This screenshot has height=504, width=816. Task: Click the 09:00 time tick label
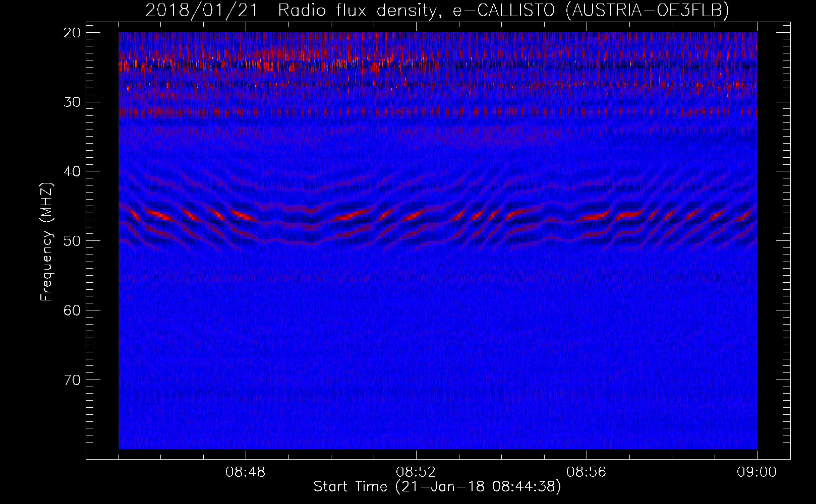coord(756,472)
